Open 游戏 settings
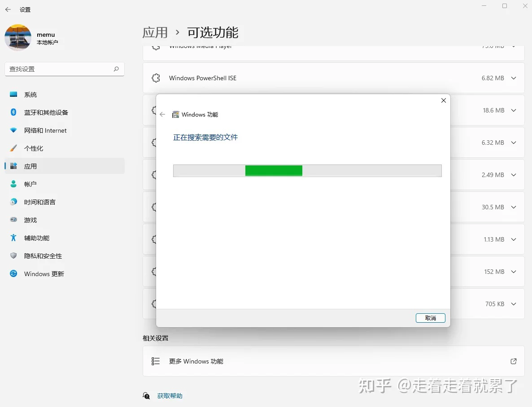The width and height of the screenshot is (532, 407). point(65,220)
